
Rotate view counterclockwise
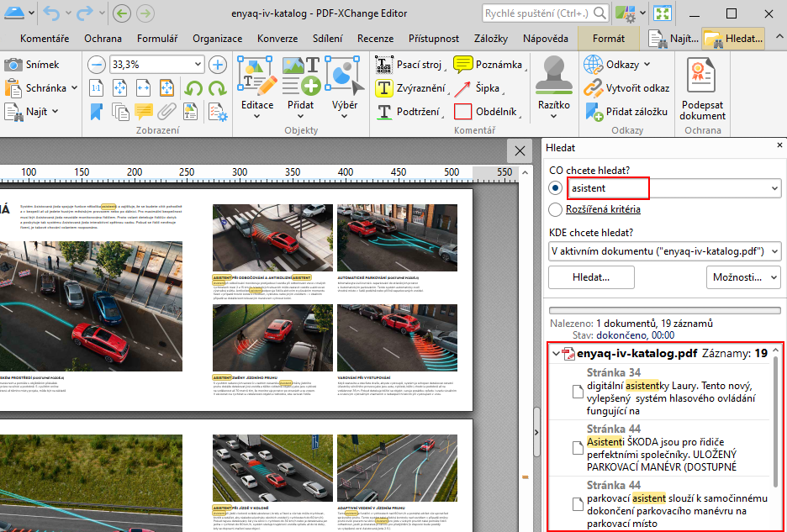click(193, 88)
